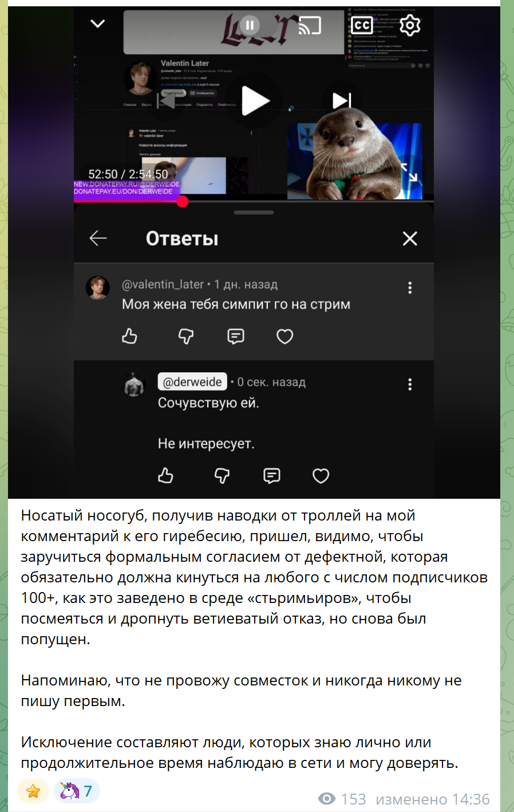
Task: Open the more options menu on derweide's reply
Action: 410,384
